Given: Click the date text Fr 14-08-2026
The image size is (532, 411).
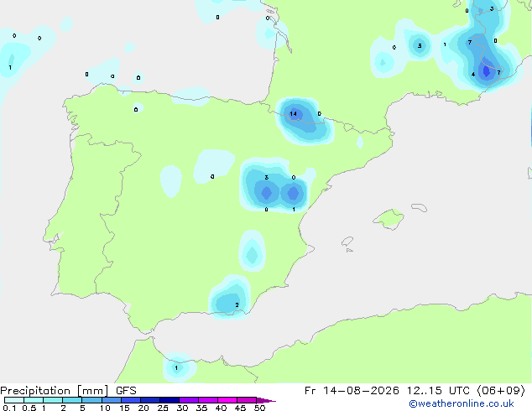Looking at the screenshot, I should 352,391.
